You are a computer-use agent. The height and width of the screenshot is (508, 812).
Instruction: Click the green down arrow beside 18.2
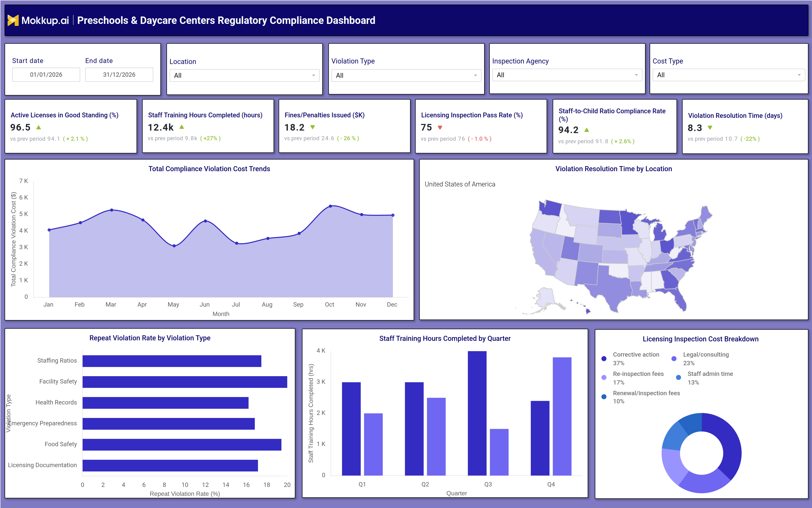click(313, 127)
